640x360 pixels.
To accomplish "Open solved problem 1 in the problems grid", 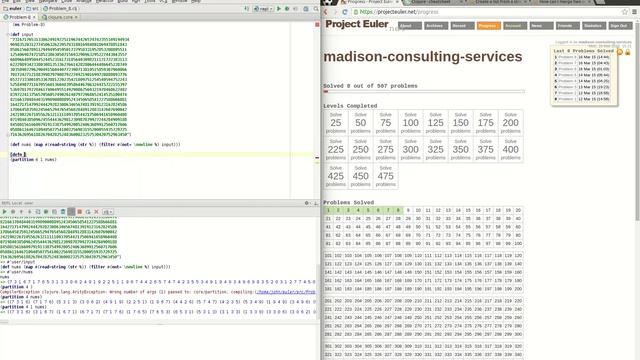I will tap(328, 210).
